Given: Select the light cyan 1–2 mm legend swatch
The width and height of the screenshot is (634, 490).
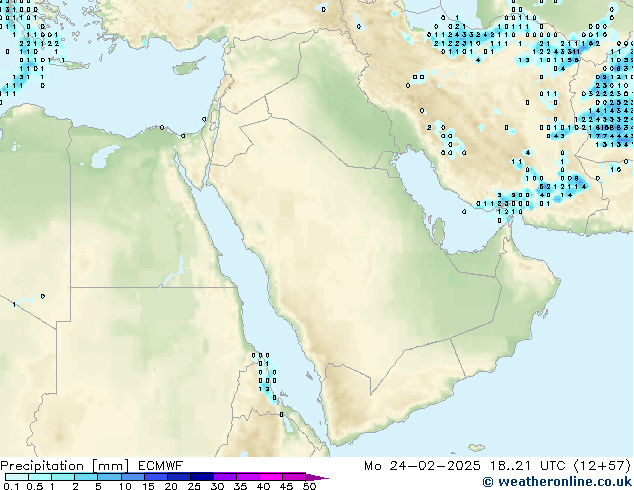Looking at the screenshot, I should click(x=62, y=477).
